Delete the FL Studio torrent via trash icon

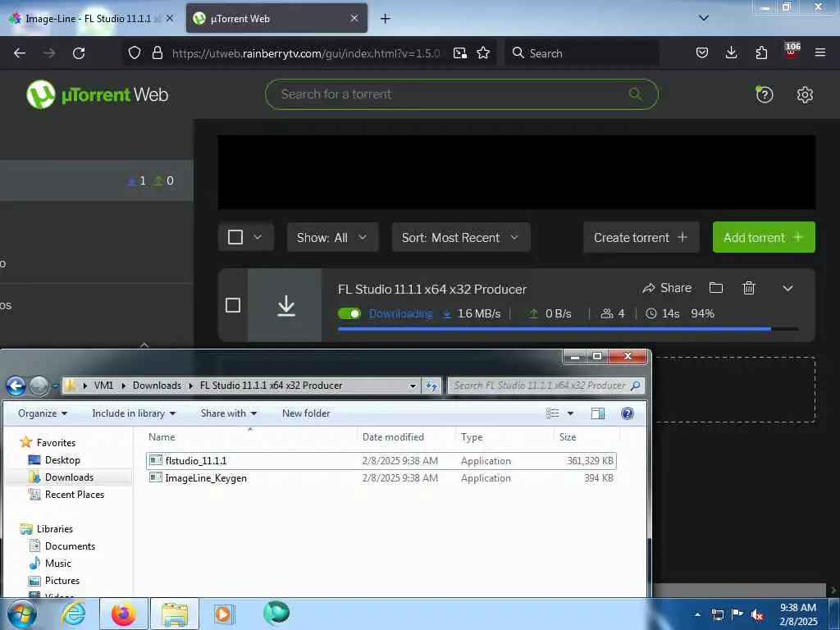pyautogui.click(x=749, y=288)
